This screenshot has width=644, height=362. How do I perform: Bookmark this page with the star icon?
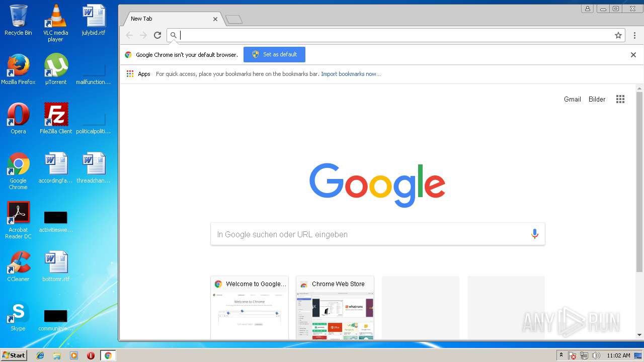(618, 35)
